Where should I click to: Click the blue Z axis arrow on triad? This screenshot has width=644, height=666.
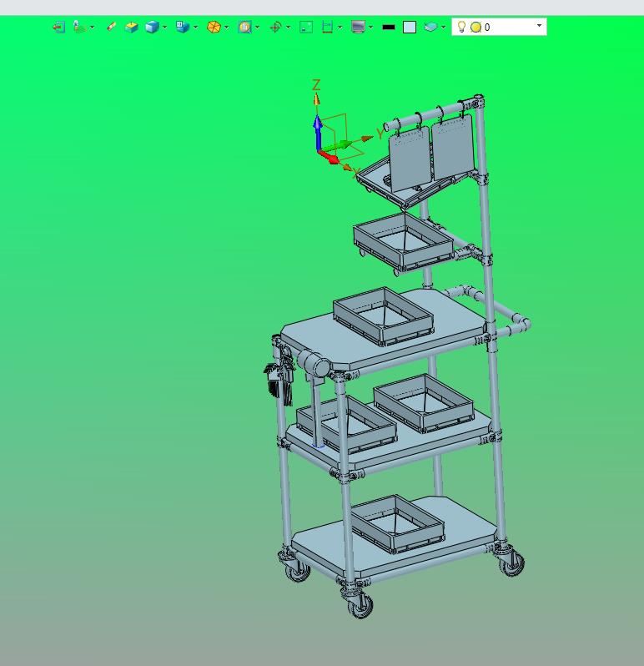[x=318, y=132]
